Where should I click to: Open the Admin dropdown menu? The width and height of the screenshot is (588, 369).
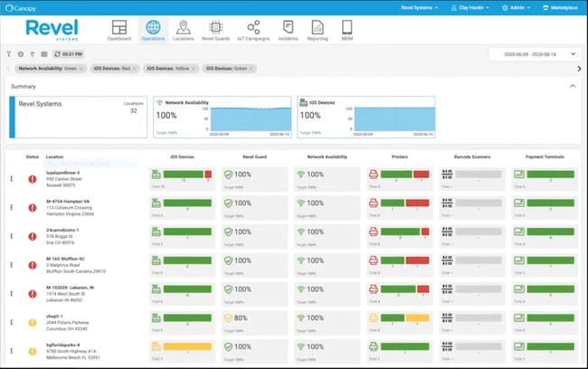[x=516, y=7]
